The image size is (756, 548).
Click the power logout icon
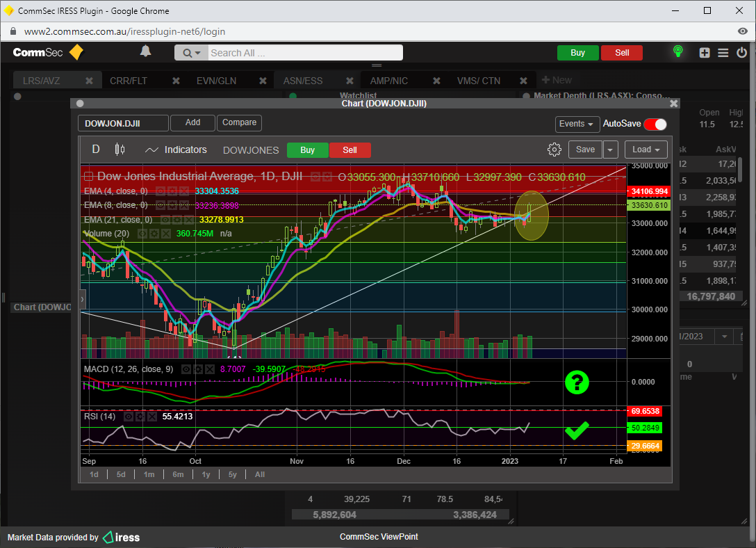point(741,52)
